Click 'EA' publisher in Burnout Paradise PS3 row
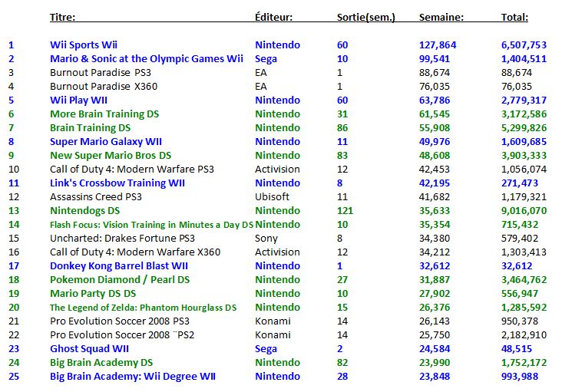The height and width of the screenshot is (392, 562). point(260,73)
